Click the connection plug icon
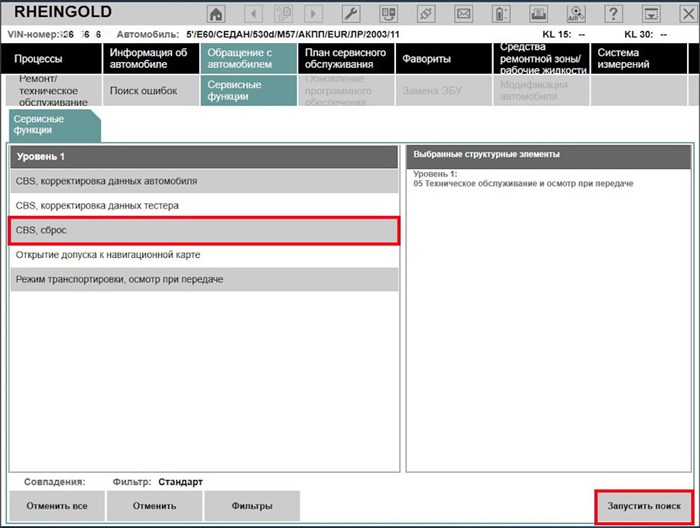The image size is (700, 528). pos(426,14)
